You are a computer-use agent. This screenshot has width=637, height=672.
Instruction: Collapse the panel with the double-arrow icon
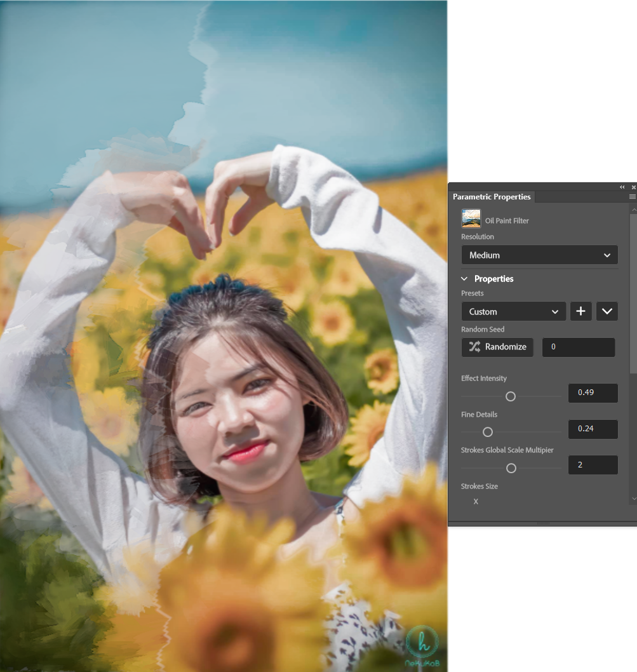coord(622,187)
